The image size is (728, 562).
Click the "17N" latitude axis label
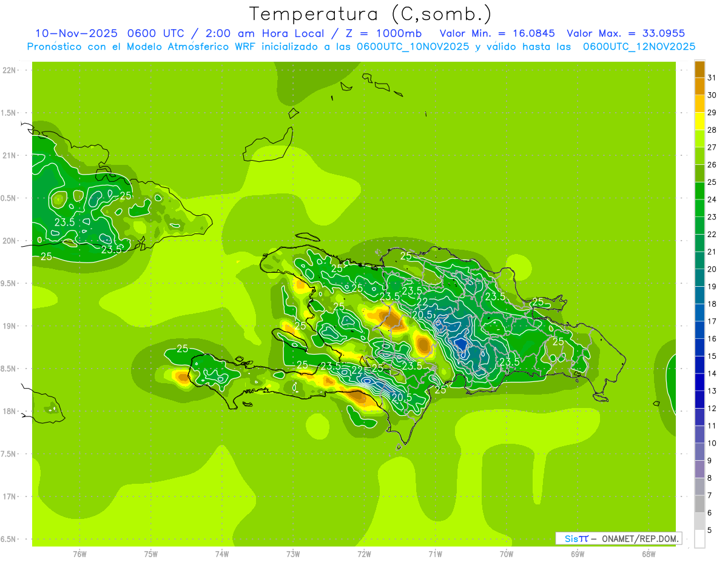pyautogui.click(x=8, y=497)
